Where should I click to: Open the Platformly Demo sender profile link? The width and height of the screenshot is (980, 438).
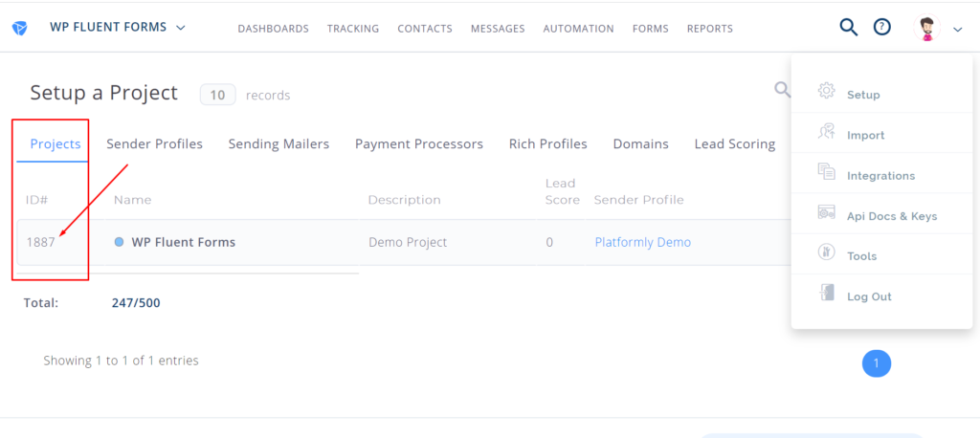pyautogui.click(x=642, y=243)
